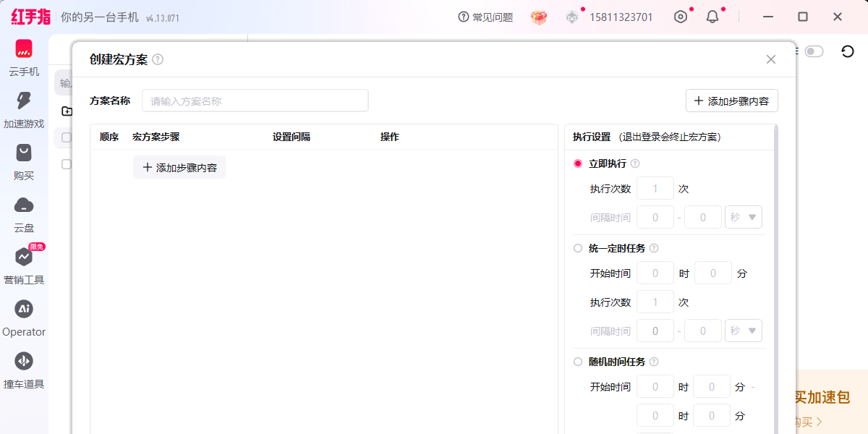Screen dimensions: 868x434
Task: Click 开始时间 minute field under 统一定时任务
Action: coord(712,273)
